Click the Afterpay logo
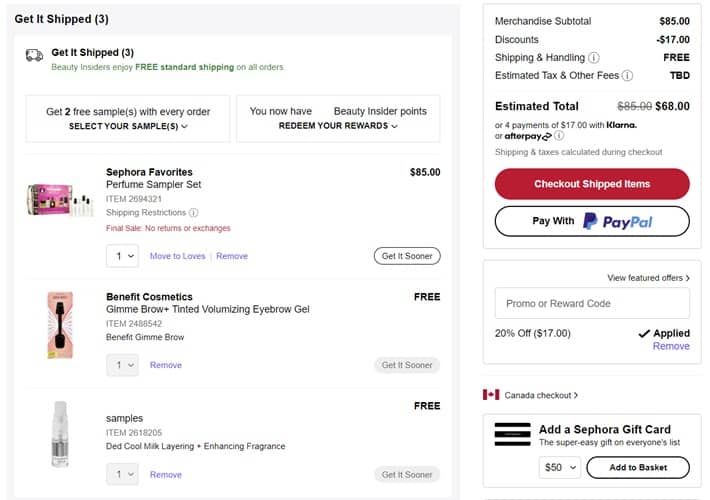Image resolution: width=710 pixels, height=500 pixels. pos(531,136)
